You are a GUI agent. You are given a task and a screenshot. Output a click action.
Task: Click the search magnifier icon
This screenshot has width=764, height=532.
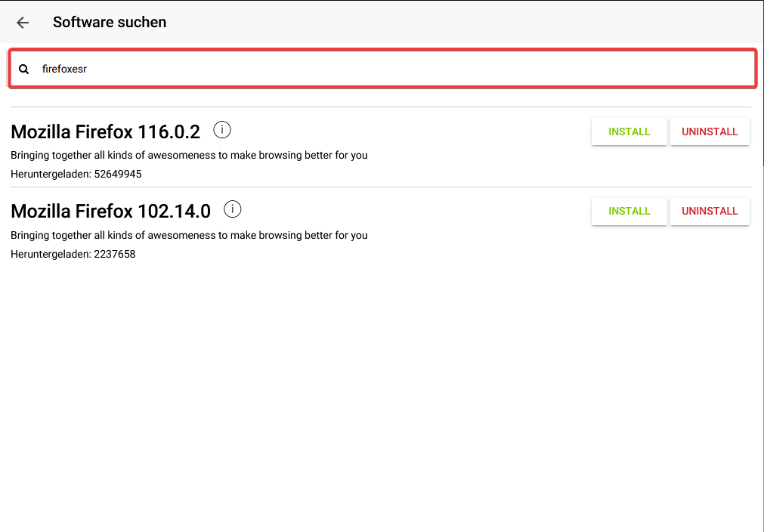click(x=24, y=70)
